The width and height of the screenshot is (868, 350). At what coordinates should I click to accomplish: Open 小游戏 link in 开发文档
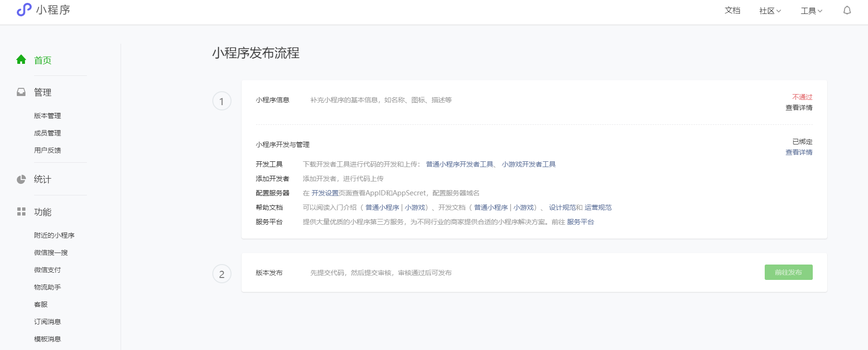pos(524,207)
